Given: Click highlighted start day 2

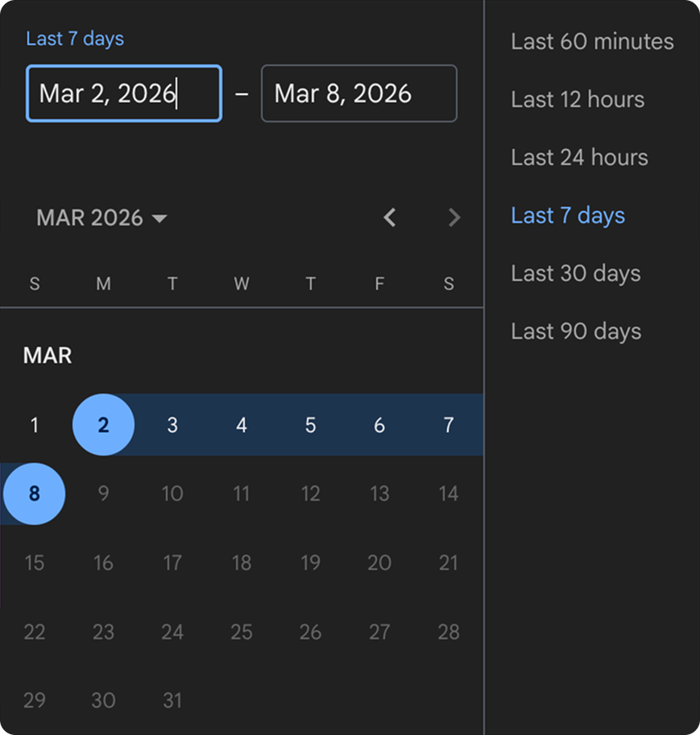Looking at the screenshot, I should [103, 425].
